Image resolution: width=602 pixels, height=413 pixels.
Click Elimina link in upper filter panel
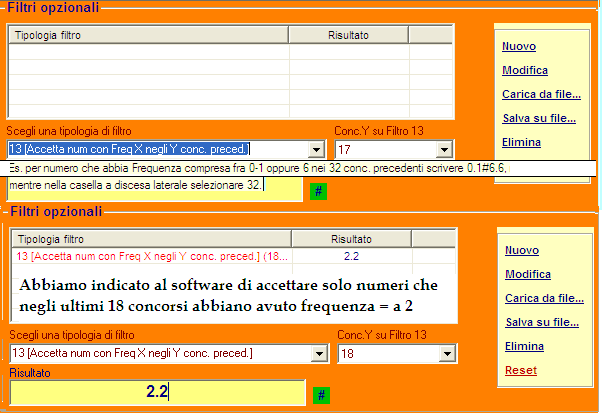[x=521, y=142]
